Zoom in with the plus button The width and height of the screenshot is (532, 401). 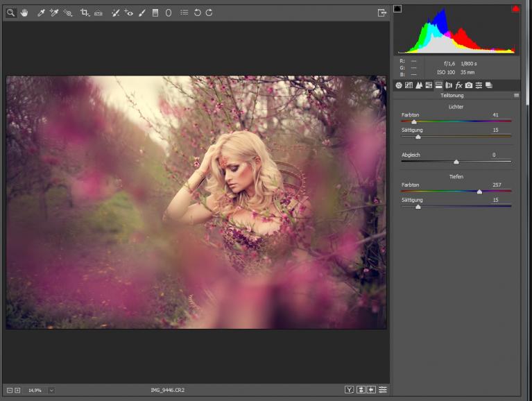tap(17, 391)
